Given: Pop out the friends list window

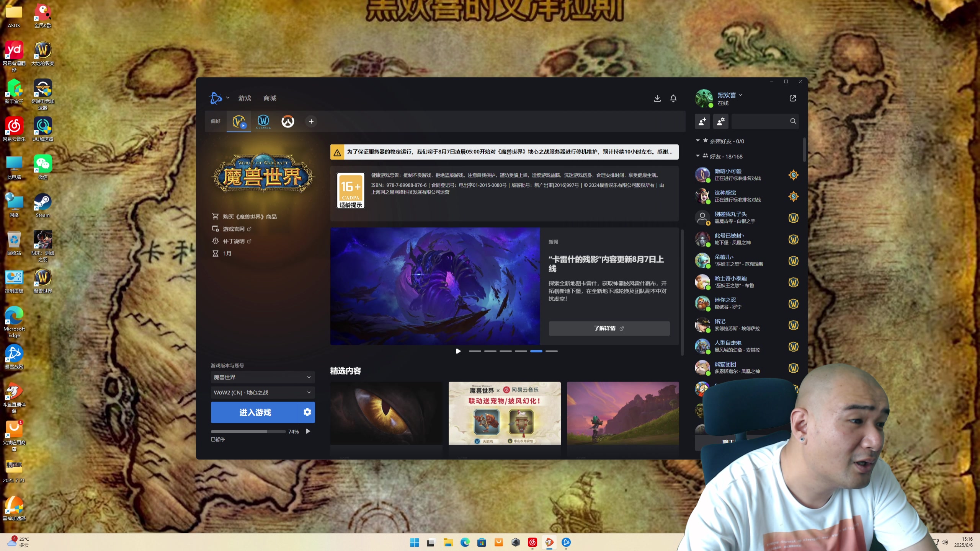Looking at the screenshot, I should (793, 98).
